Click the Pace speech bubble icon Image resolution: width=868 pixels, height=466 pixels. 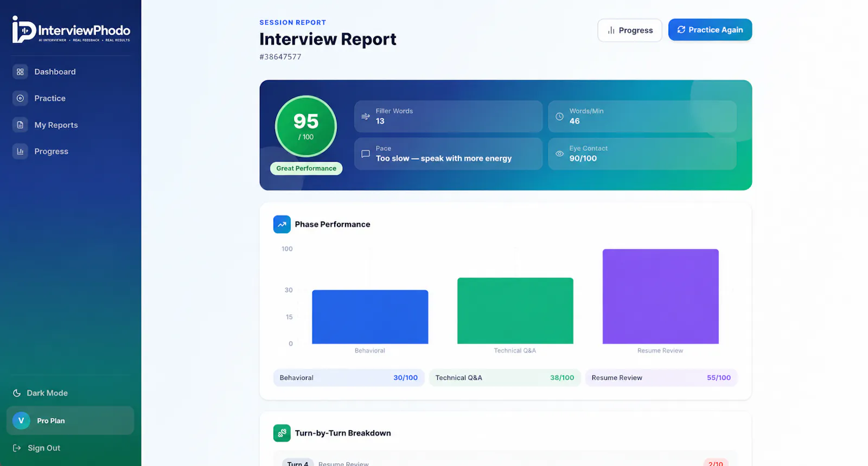pyautogui.click(x=366, y=154)
